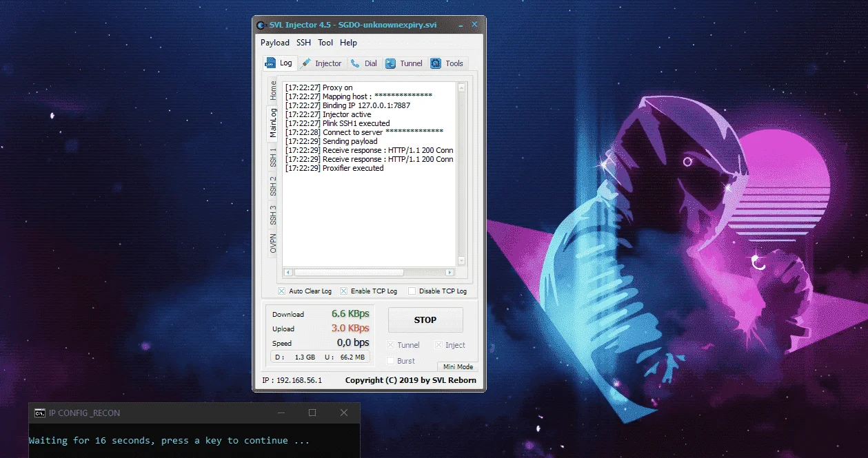868x458 pixels.
Task: Select the vertical Home tab
Action: pyautogui.click(x=273, y=90)
